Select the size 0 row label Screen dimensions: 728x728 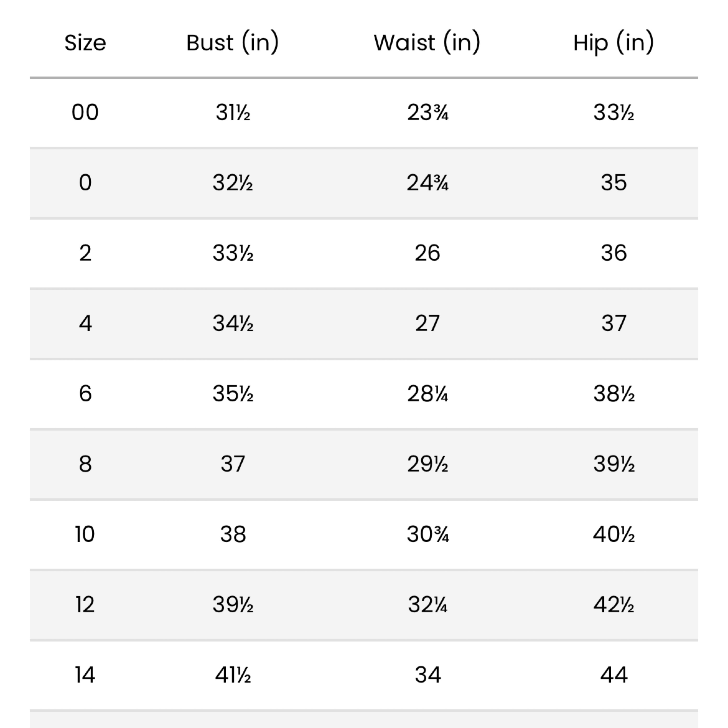[x=85, y=183]
